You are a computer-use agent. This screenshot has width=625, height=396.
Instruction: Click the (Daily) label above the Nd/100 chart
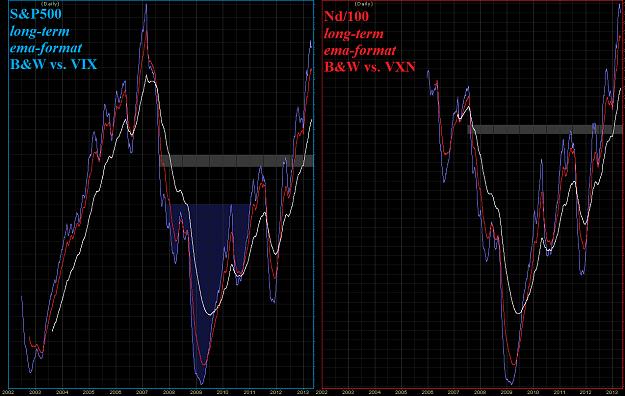coord(364,4)
